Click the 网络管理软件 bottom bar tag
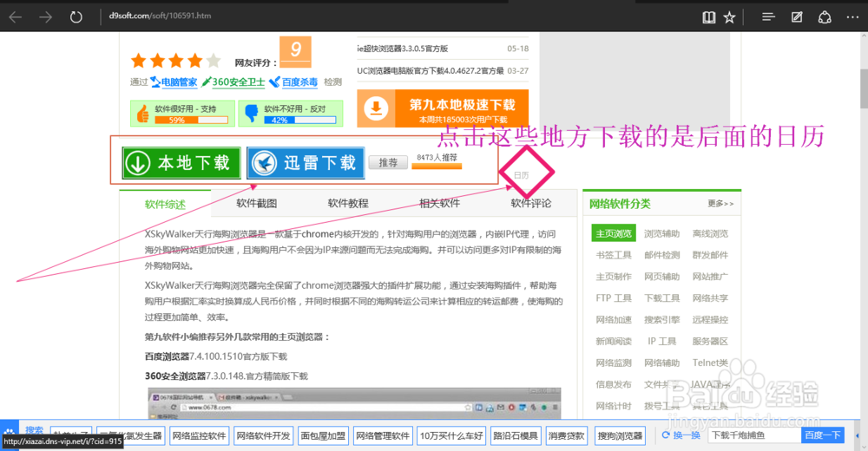The image size is (868, 451). pyautogui.click(x=383, y=436)
